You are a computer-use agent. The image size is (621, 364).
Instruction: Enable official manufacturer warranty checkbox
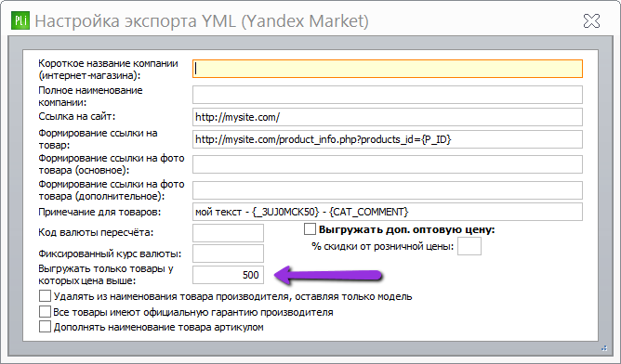(x=45, y=312)
